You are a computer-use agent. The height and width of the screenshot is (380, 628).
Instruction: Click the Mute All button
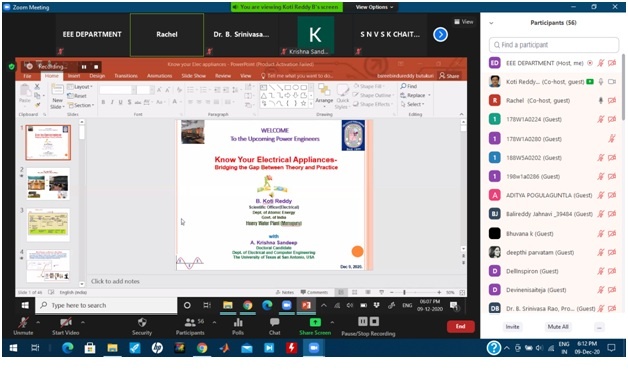point(558,327)
